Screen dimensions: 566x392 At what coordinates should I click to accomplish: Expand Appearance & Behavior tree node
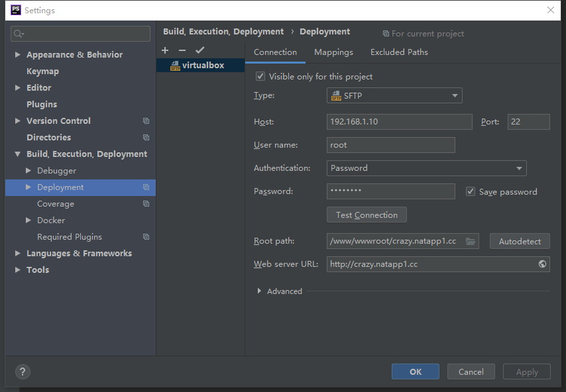pyautogui.click(x=17, y=54)
